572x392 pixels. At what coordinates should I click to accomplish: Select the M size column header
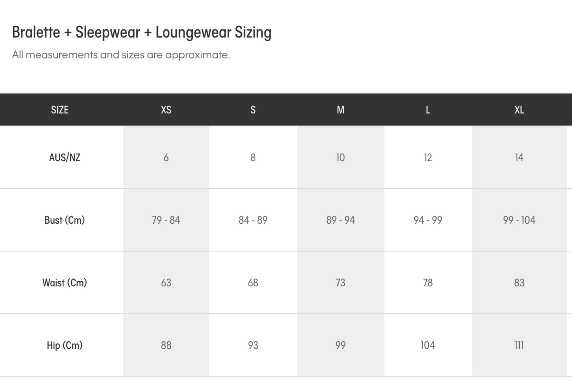pos(340,110)
